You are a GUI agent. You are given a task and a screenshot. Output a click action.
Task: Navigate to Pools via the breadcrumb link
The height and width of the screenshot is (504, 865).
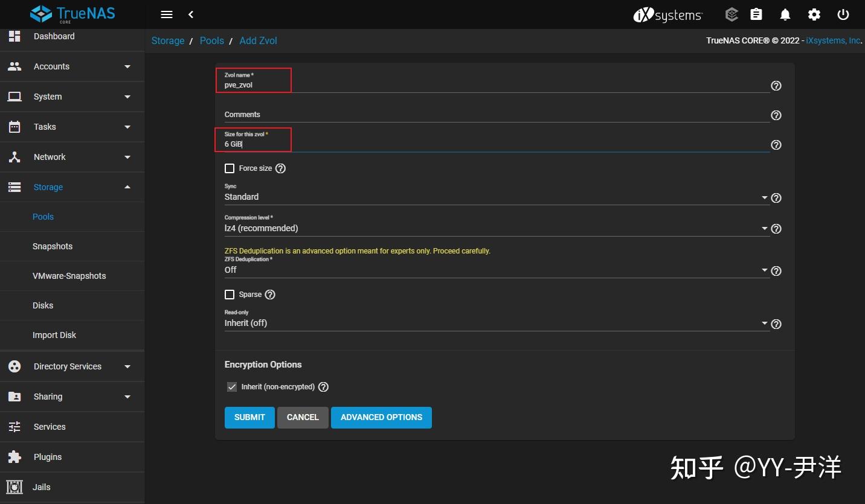pos(211,40)
